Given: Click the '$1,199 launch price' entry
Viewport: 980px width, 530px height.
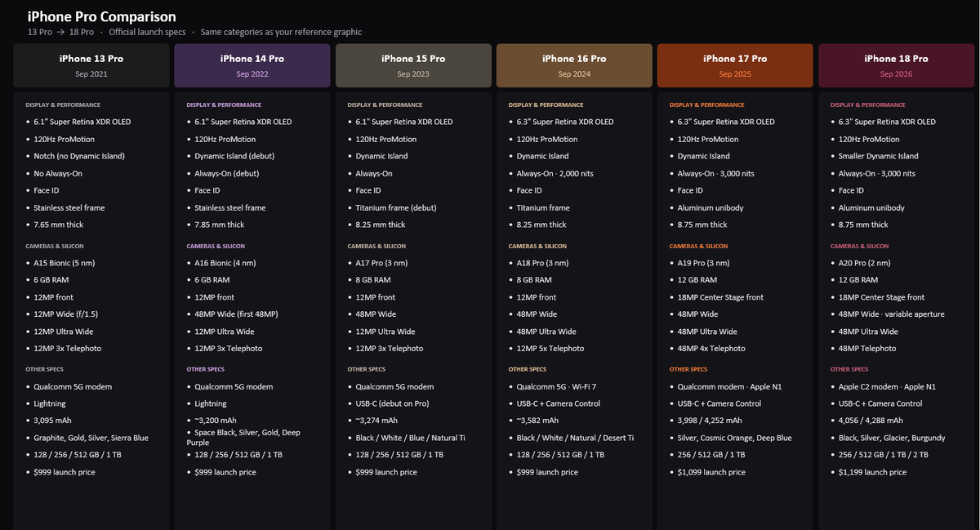Looking at the screenshot, I should (872, 472).
